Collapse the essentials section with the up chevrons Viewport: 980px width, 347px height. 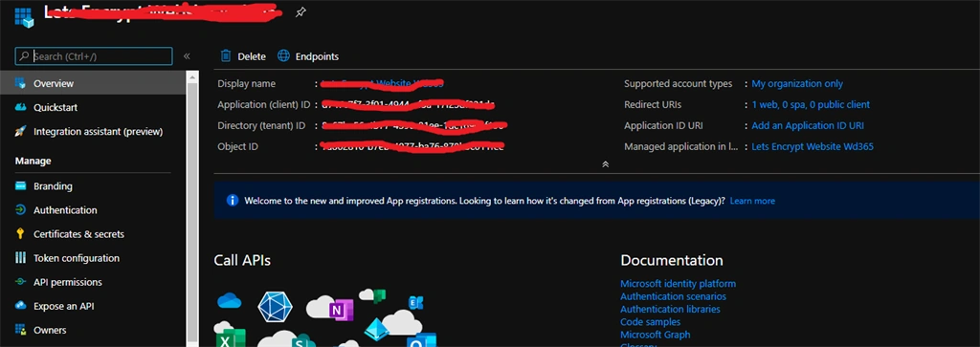(x=605, y=164)
